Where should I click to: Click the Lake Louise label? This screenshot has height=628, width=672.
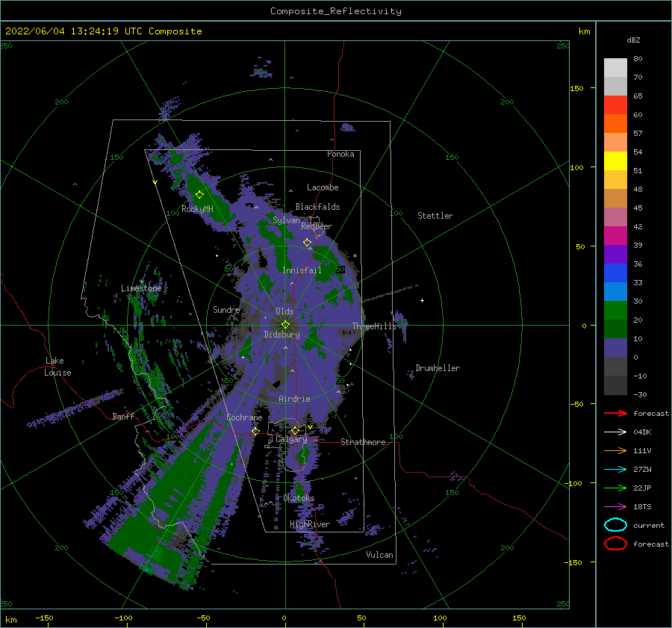(57, 367)
